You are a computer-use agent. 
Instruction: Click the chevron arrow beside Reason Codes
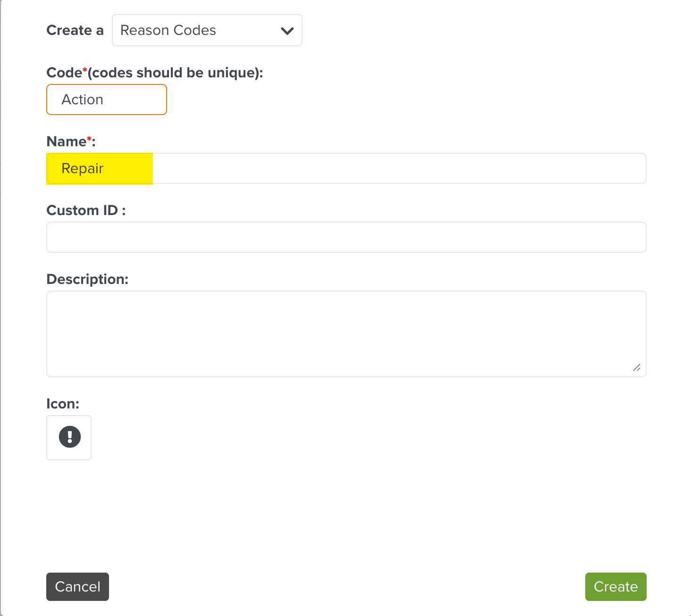tap(287, 31)
